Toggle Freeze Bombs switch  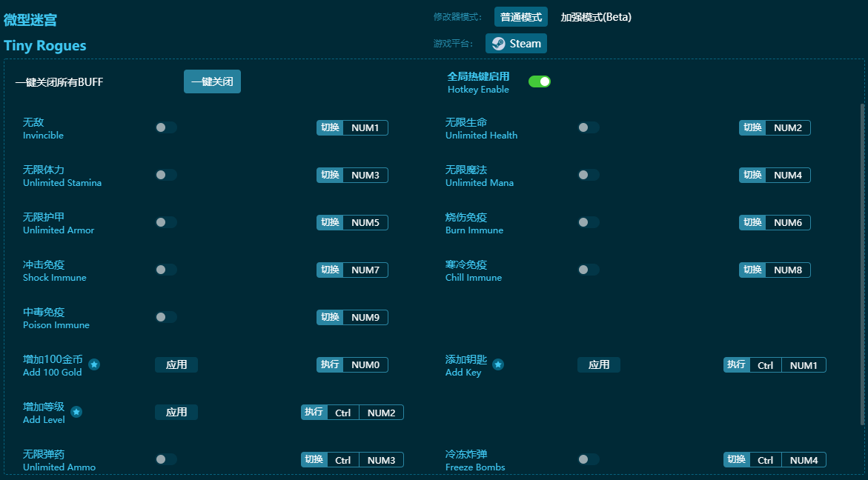coord(588,459)
